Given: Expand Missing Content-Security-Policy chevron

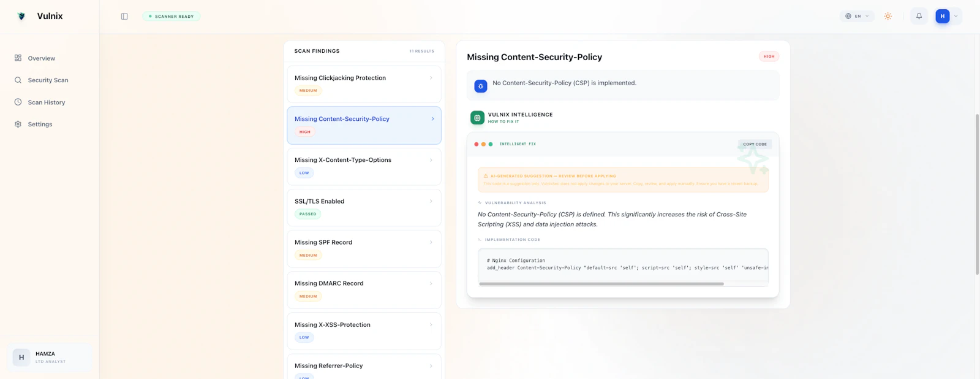Looking at the screenshot, I should 432,119.
